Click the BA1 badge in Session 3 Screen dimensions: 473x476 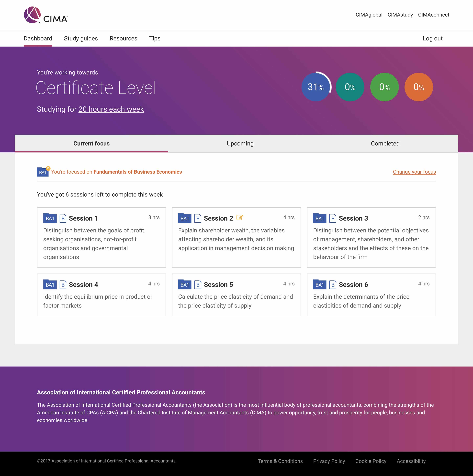(x=320, y=218)
